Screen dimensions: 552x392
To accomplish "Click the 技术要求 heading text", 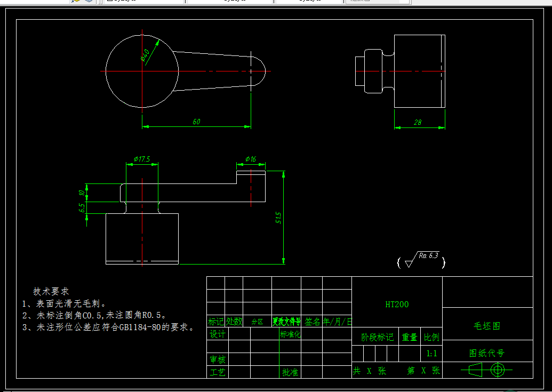I will (x=51, y=291).
